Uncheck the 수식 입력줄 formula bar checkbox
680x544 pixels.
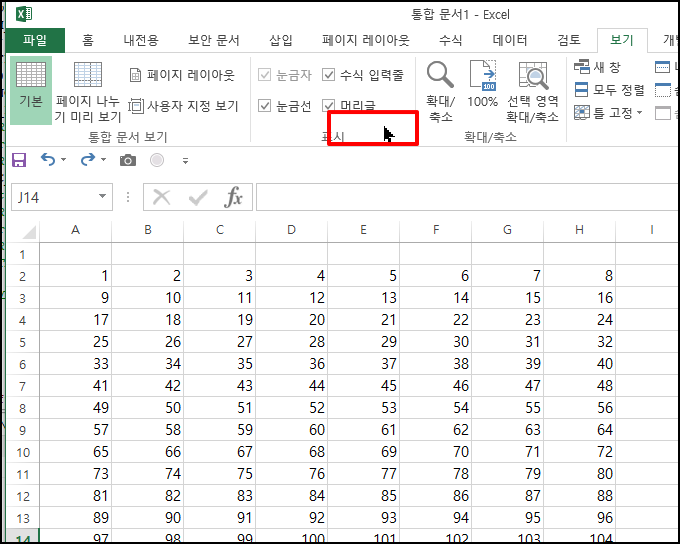coord(328,75)
